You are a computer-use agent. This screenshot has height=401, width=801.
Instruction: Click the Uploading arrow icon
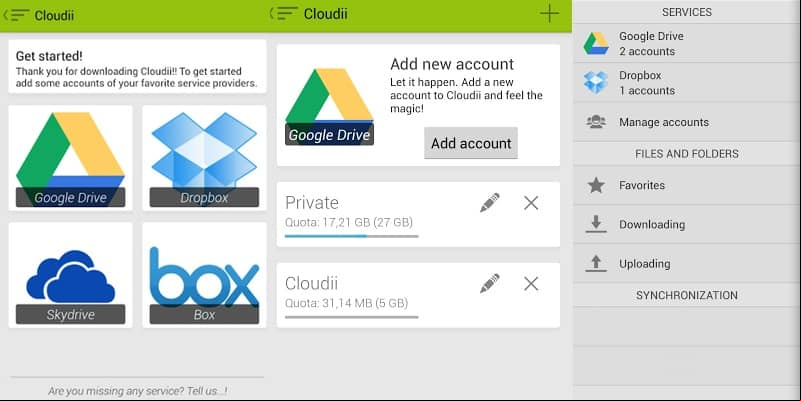[596, 264]
